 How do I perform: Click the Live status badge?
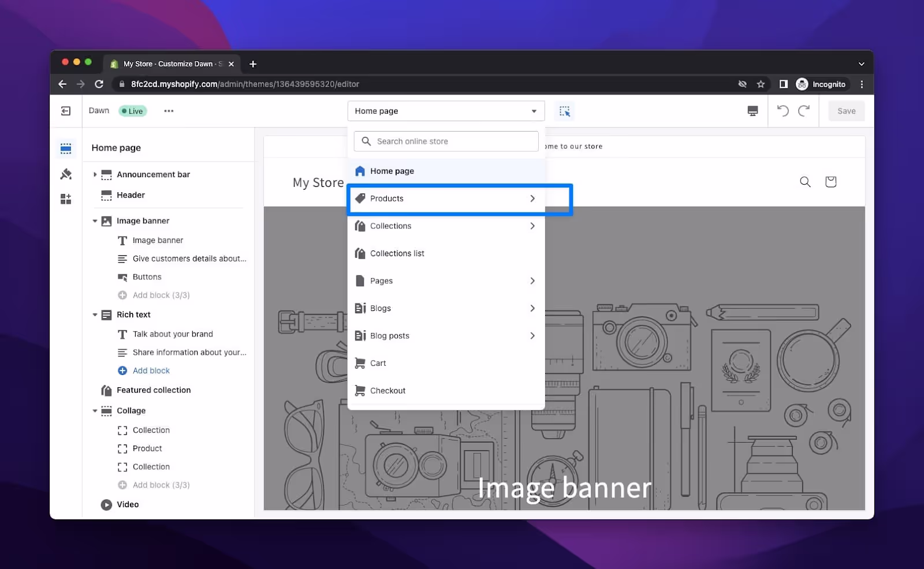coord(133,111)
